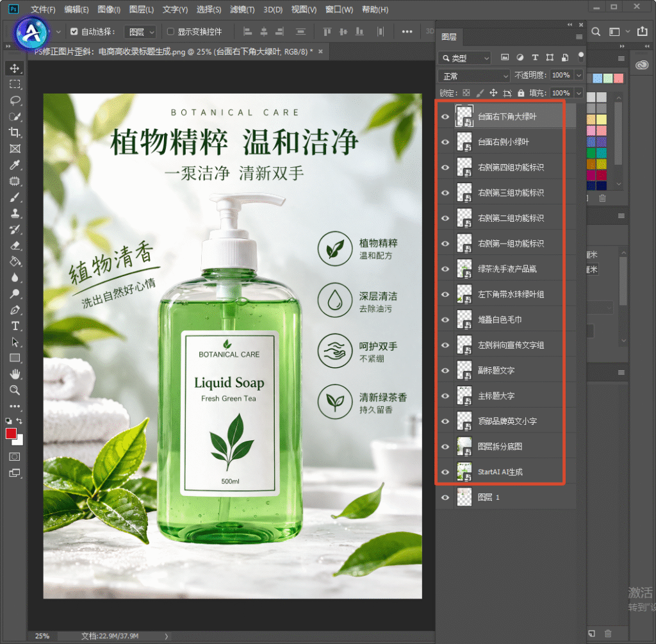656x644 pixels.
Task: Select the Eyedropper tool
Action: pos(15,165)
